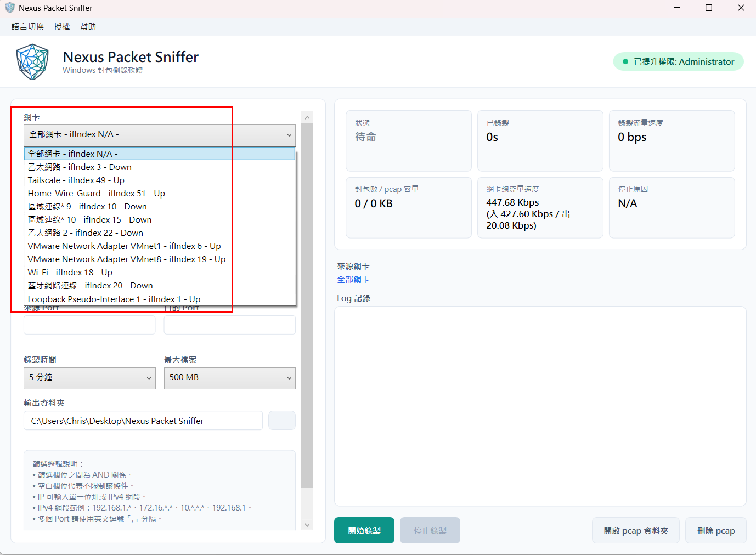Image resolution: width=756 pixels, height=555 pixels.
Task: Collapse the 網卡 adapter combo box
Action: [x=160, y=134]
